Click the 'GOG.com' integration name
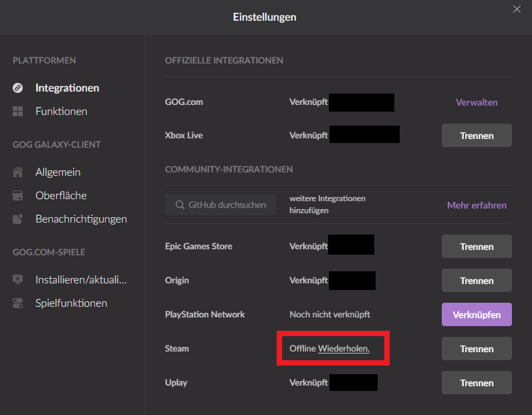The width and height of the screenshot is (532, 415). click(184, 102)
